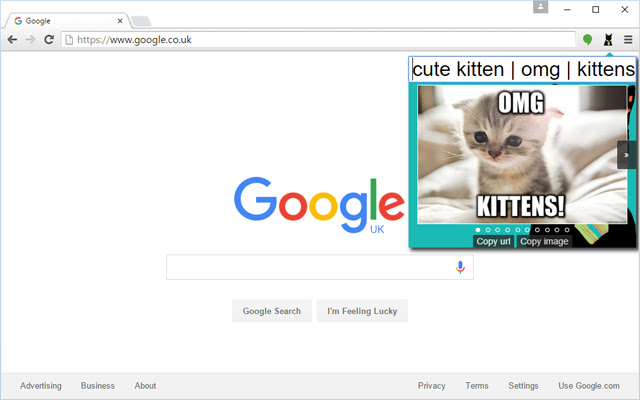Screen dimensions: 640x400
Task: Select the second pagination dot under the kitten
Action: point(488,230)
